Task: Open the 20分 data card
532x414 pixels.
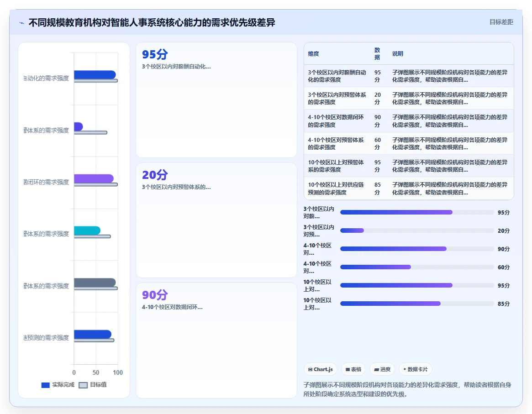Action: click(216, 220)
